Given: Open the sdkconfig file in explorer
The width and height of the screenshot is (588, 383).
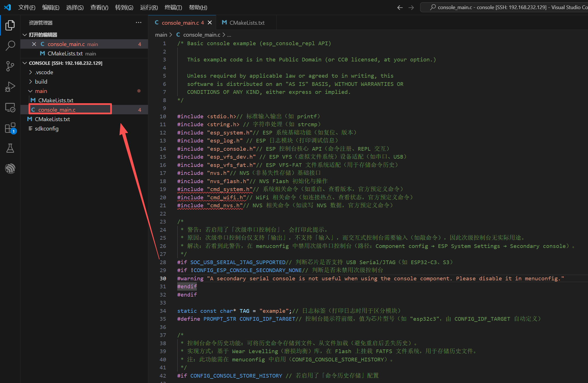Looking at the screenshot, I should click(47, 129).
